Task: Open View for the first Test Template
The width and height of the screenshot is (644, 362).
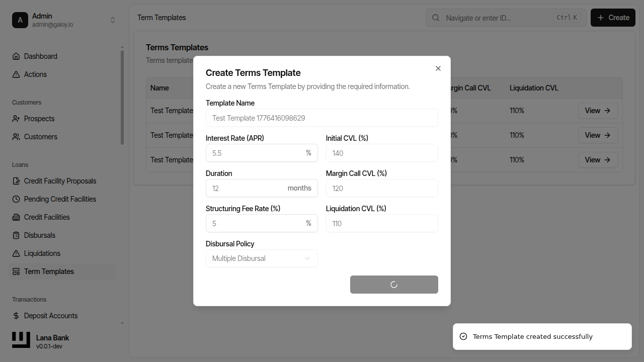Action: pos(598,110)
